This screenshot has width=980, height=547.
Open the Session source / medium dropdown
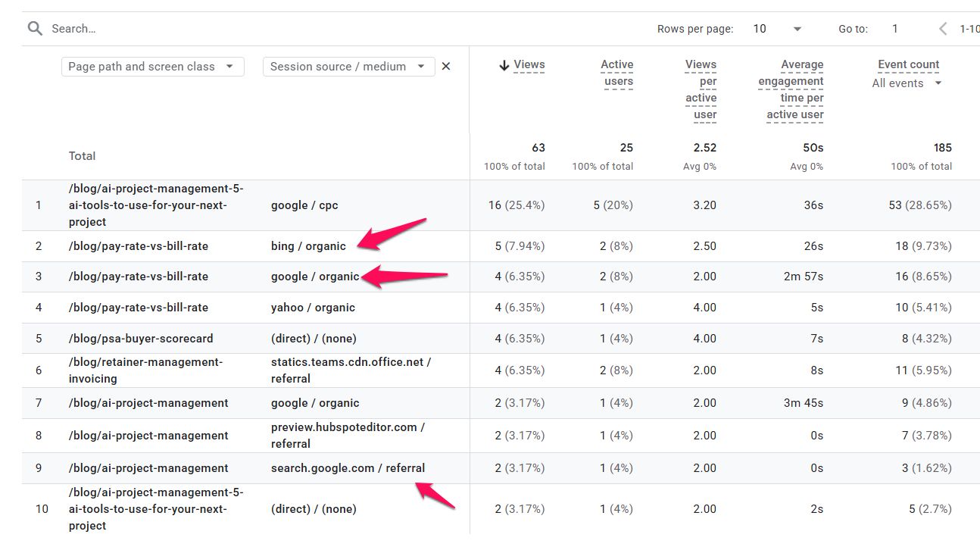pos(349,67)
